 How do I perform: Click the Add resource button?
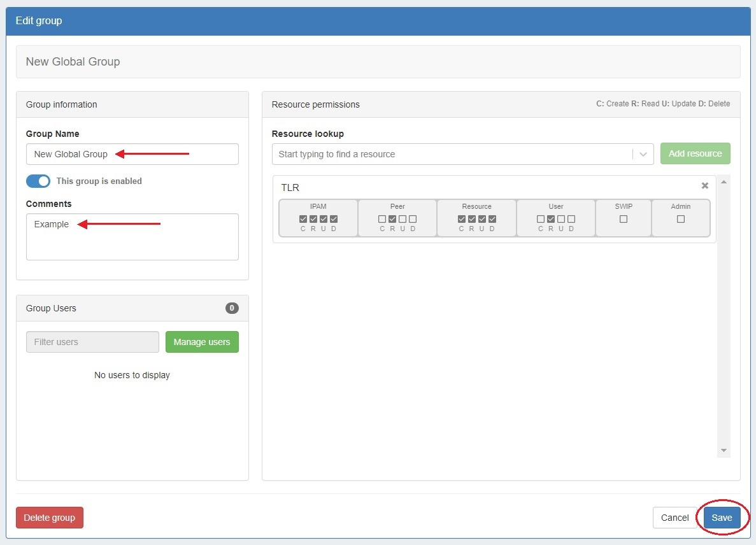pyautogui.click(x=695, y=153)
